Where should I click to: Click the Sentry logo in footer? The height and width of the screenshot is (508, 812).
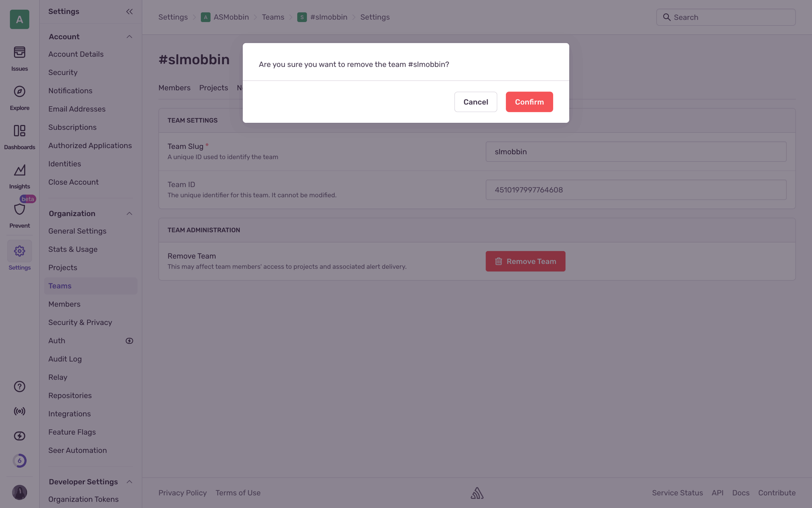click(x=477, y=493)
